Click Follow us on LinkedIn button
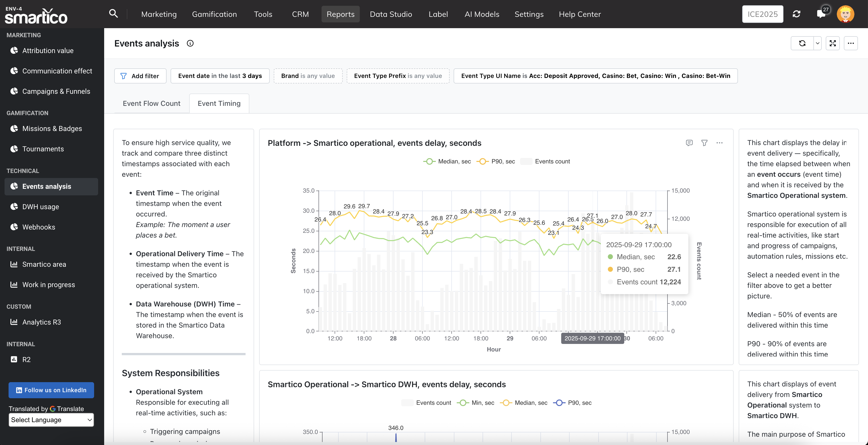The image size is (868, 445). coord(51,390)
